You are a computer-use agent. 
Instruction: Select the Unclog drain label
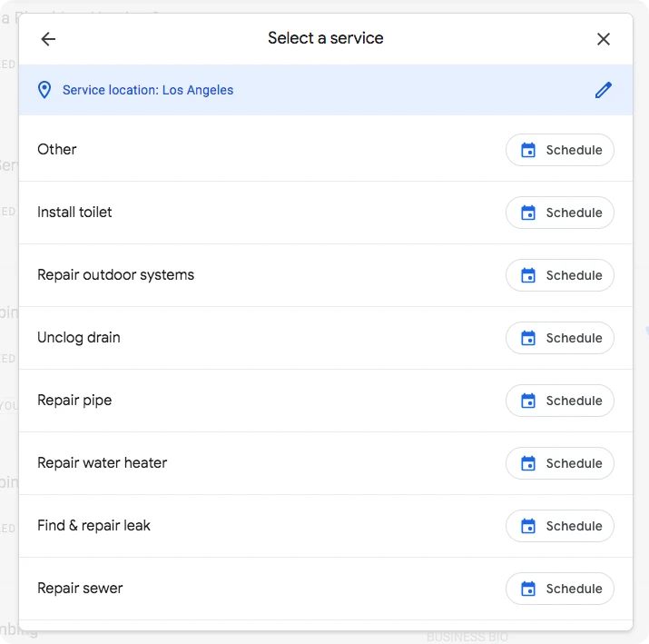[x=79, y=338]
